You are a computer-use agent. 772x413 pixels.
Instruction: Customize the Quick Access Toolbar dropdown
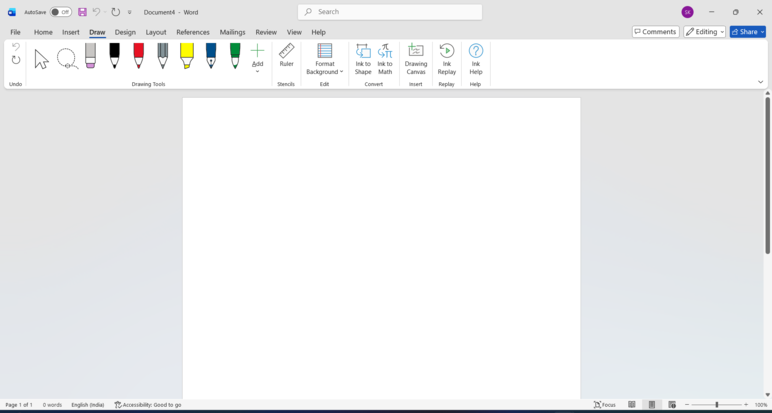[x=129, y=12]
